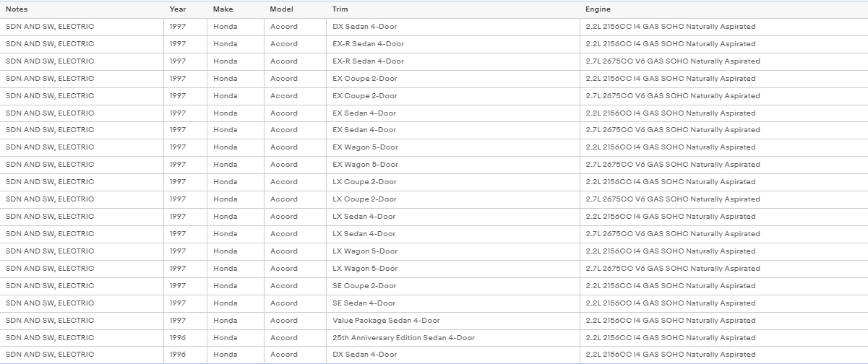
Task: Click the Trim column header
Action: pos(452,9)
